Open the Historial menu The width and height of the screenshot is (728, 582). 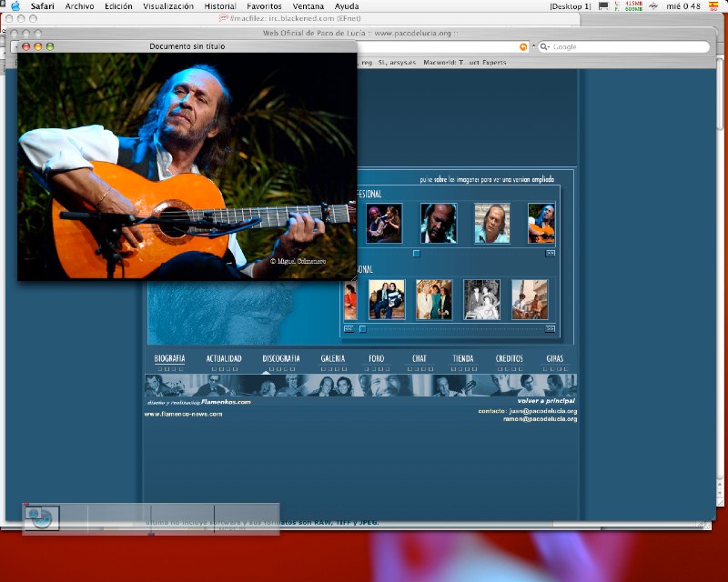coord(220,6)
